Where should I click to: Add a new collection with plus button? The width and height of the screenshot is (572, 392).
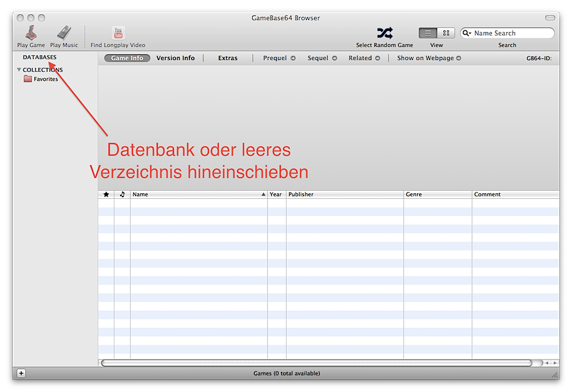pyautogui.click(x=21, y=373)
